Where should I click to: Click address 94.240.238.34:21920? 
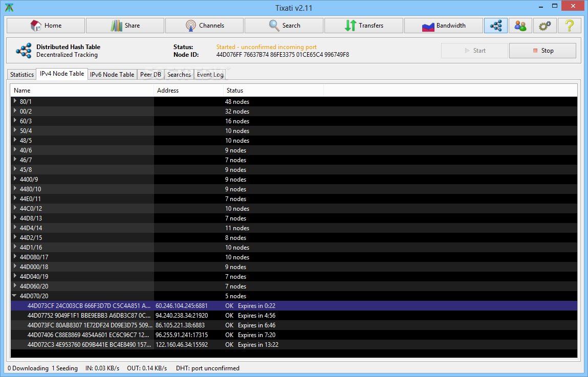click(x=182, y=316)
